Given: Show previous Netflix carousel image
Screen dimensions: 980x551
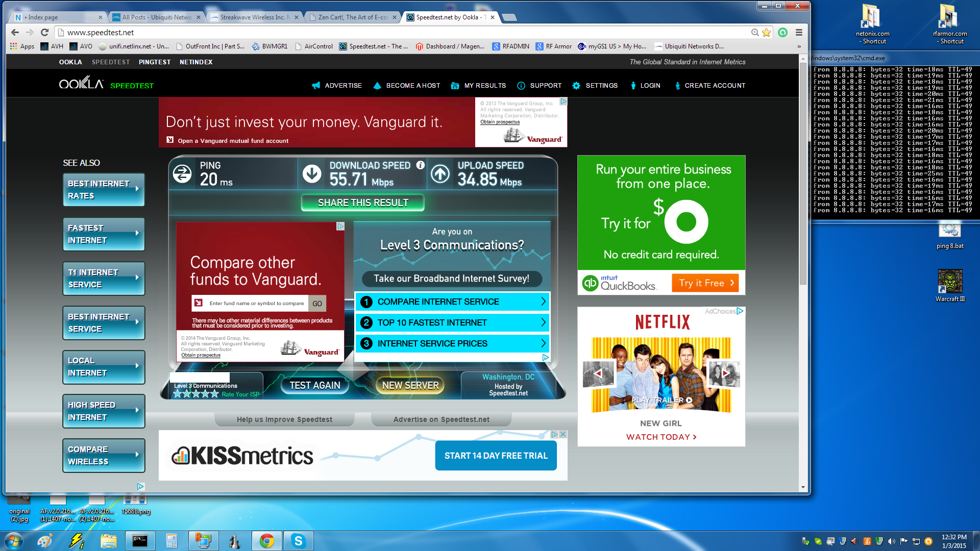Looking at the screenshot, I should pyautogui.click(x=599, y=373).
